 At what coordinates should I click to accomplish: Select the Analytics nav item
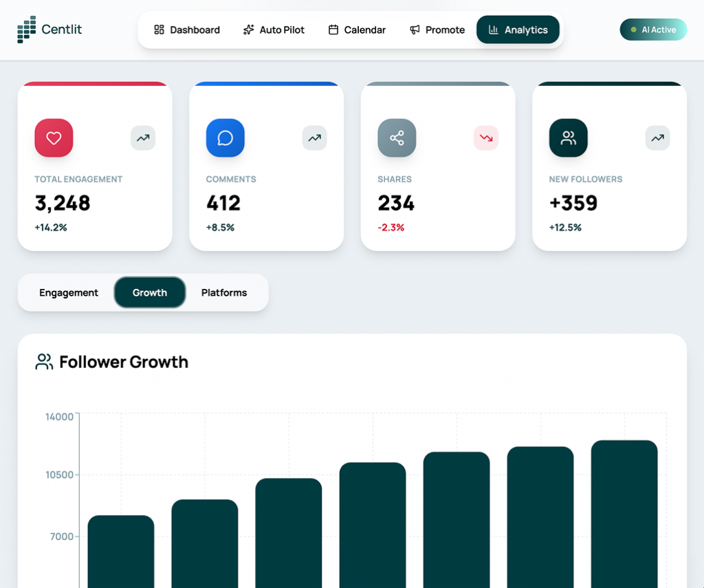pyautogui.click(x=518, y=30)
